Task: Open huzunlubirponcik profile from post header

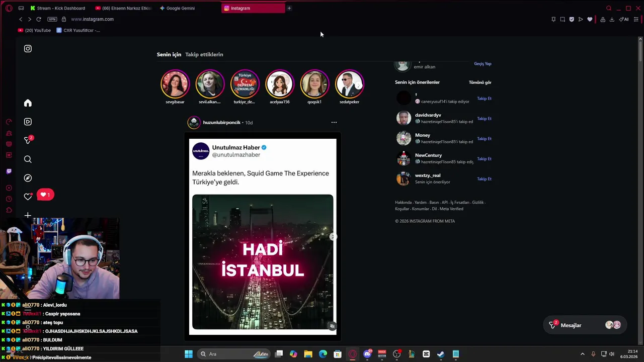Action: coord(221,123)
